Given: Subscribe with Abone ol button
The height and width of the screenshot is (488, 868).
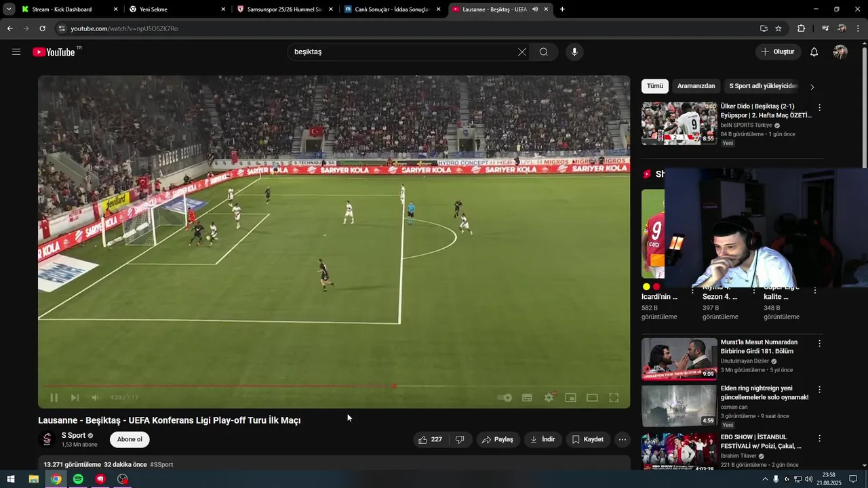Looking at the screenshot, I should 130,440.
